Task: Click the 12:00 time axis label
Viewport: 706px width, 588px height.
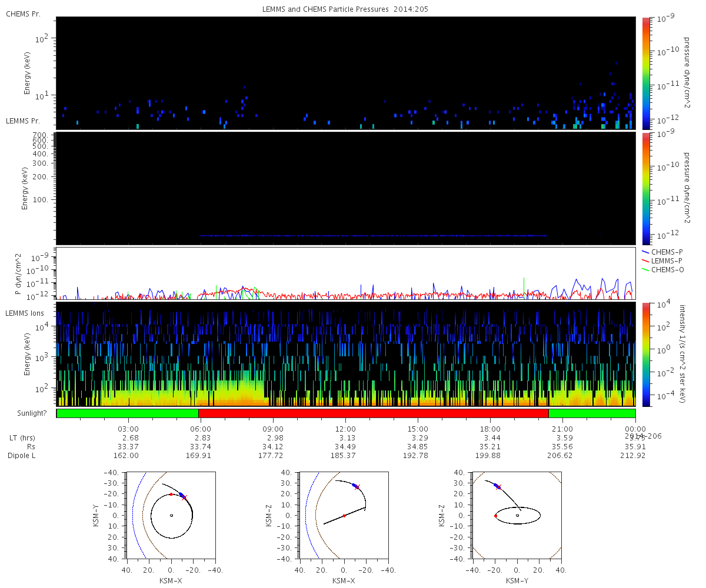Action: [345, 429]
